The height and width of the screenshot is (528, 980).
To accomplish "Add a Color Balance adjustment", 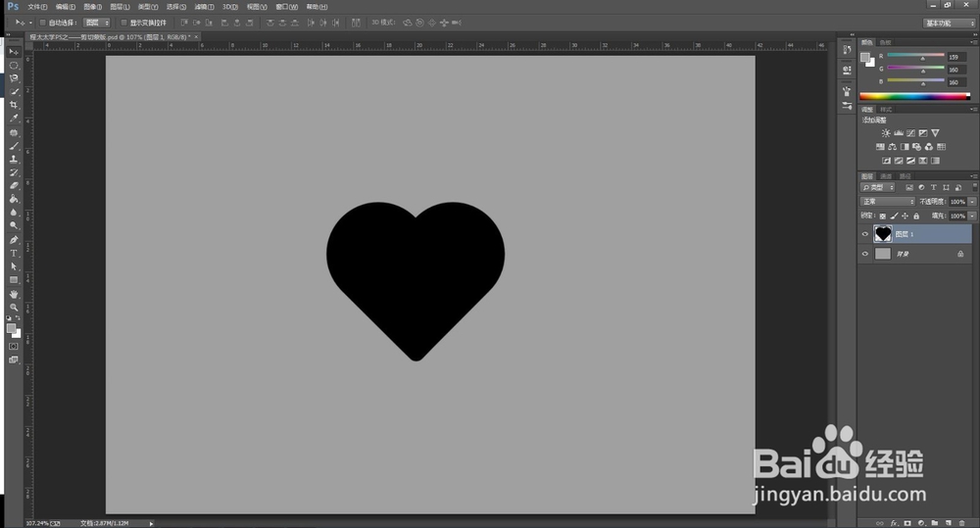I will (893, 147).
